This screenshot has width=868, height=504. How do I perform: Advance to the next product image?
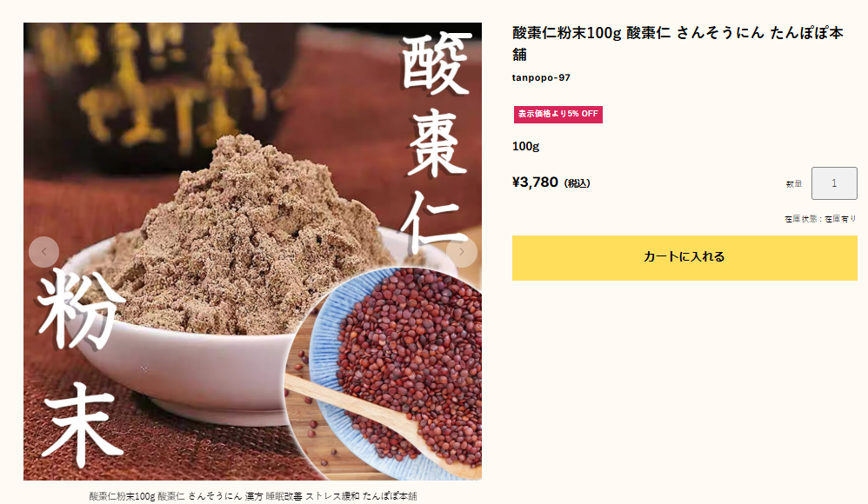pyautogui.click(x=462, y=252)
